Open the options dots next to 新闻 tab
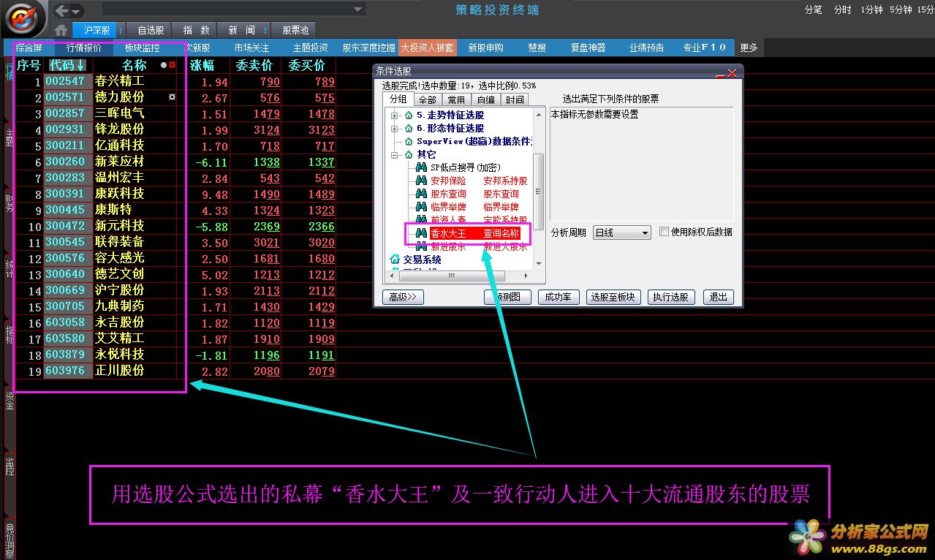Screen dimensions: 935x560 265,30
